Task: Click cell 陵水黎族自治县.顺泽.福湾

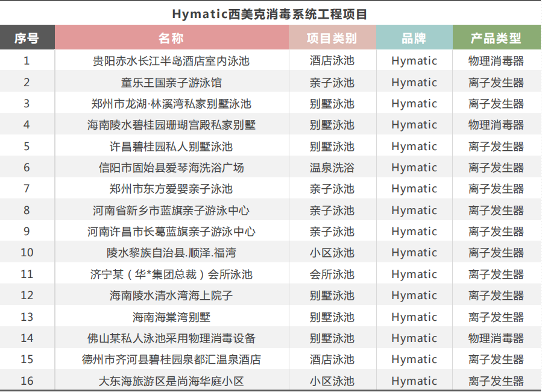Action: 171,253
